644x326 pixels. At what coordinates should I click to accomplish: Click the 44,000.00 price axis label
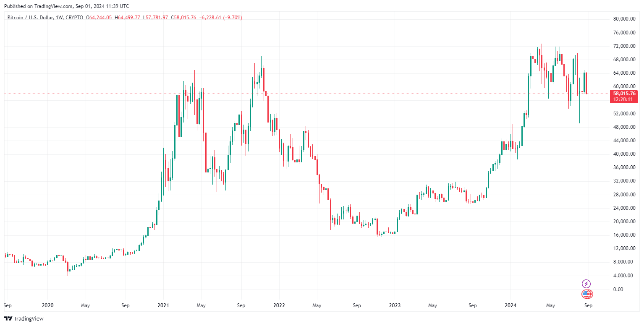click(x=625, y=141)
